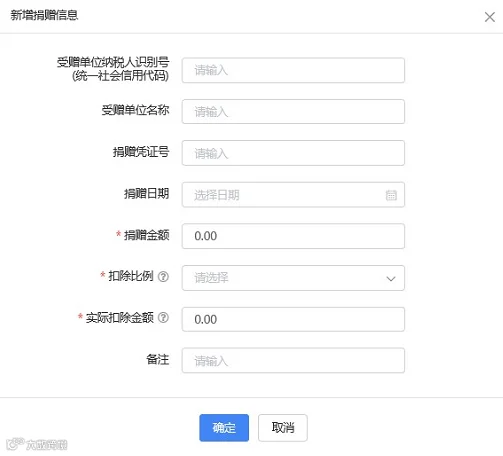Image resolution: width=503 pixels, height=456 pixels.
Task: Click help icon next to 实际扣除金额
Action: [x=163, y=318]
